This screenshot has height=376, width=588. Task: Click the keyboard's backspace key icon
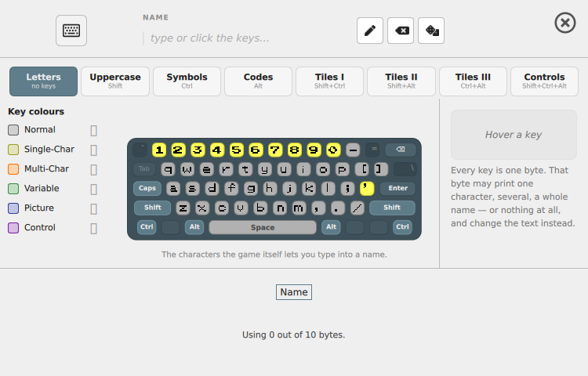(x=401, y=150)
